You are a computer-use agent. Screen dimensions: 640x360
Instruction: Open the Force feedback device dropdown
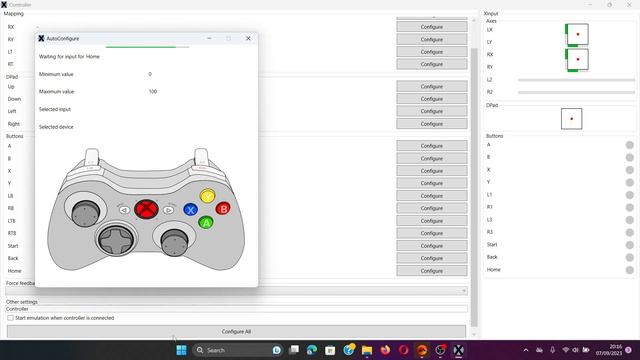(x=236, y=291)
